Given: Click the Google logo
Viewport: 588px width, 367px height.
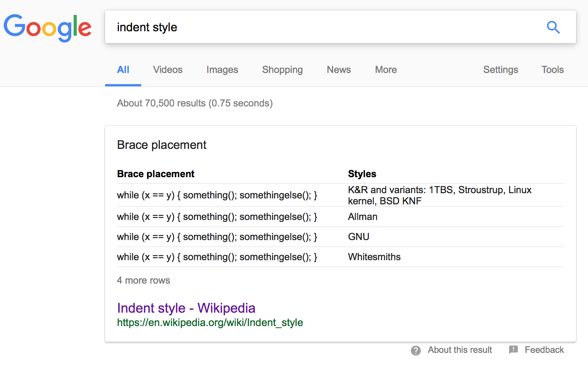Looking at the screenshot, I should click(x=47, y=28).
